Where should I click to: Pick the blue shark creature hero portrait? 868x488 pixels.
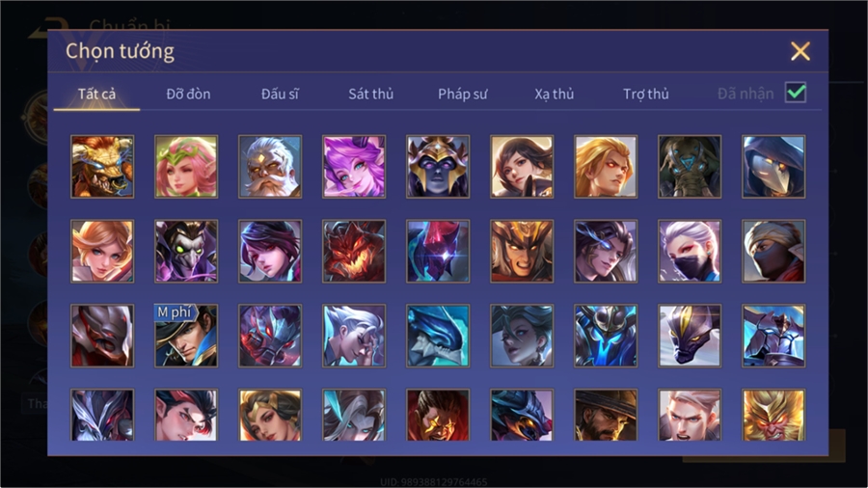(x=438, y=336)
